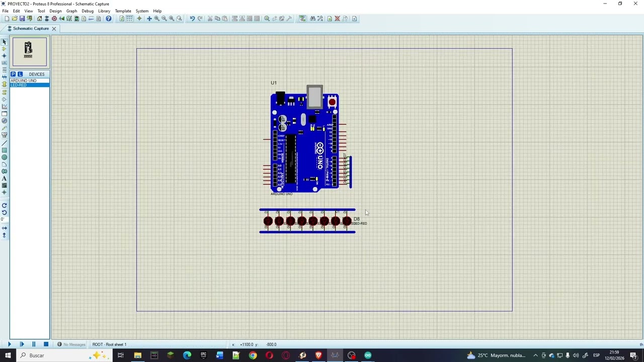This screenshot has height=362, width=644.
Task: Click the overview preview thumbnail
Action: [30, 52]
